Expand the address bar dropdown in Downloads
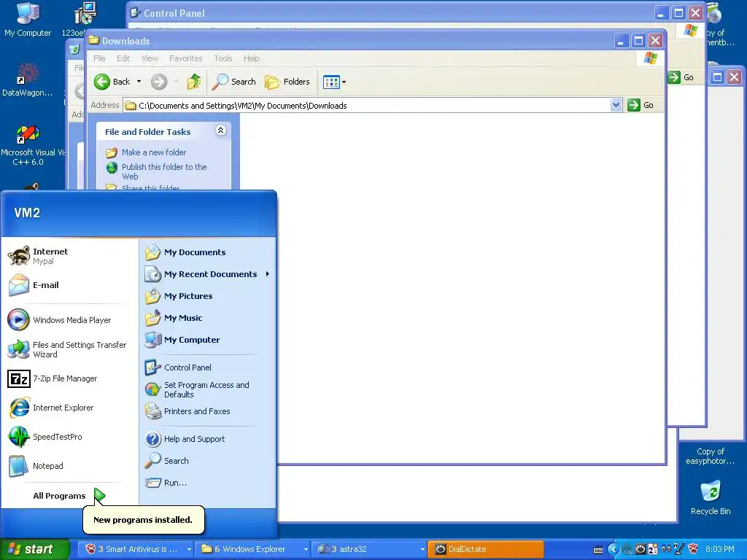The height and width of the screenshot is (560, 747). click(x=616, y=105)
